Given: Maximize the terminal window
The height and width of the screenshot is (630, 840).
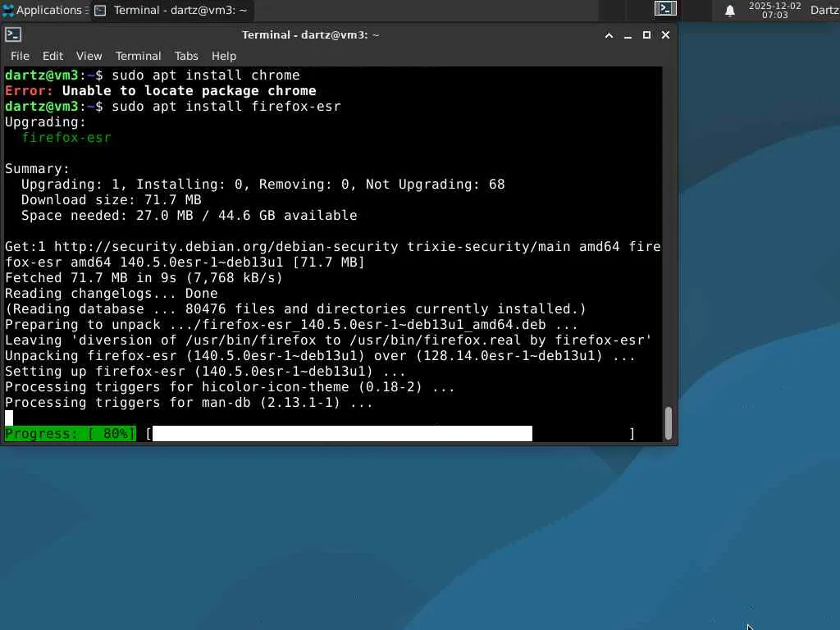Looking at the screenshot, I should point(646,34).
